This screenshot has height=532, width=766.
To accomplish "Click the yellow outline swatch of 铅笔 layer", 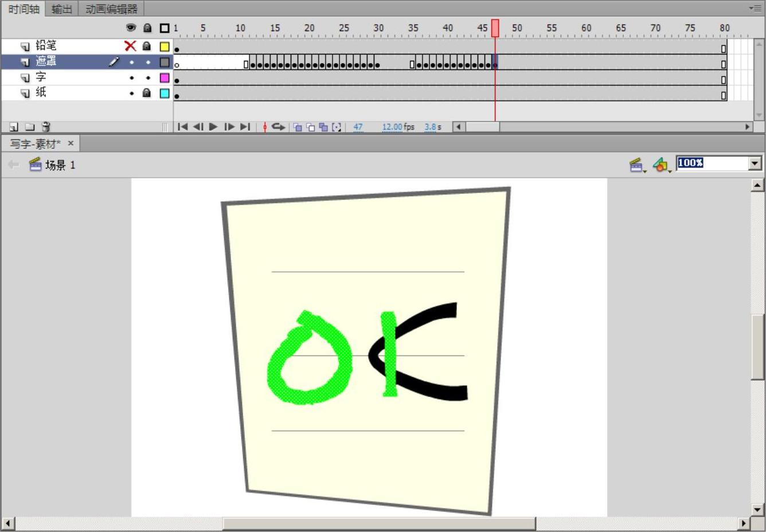I will click(165, 46).
